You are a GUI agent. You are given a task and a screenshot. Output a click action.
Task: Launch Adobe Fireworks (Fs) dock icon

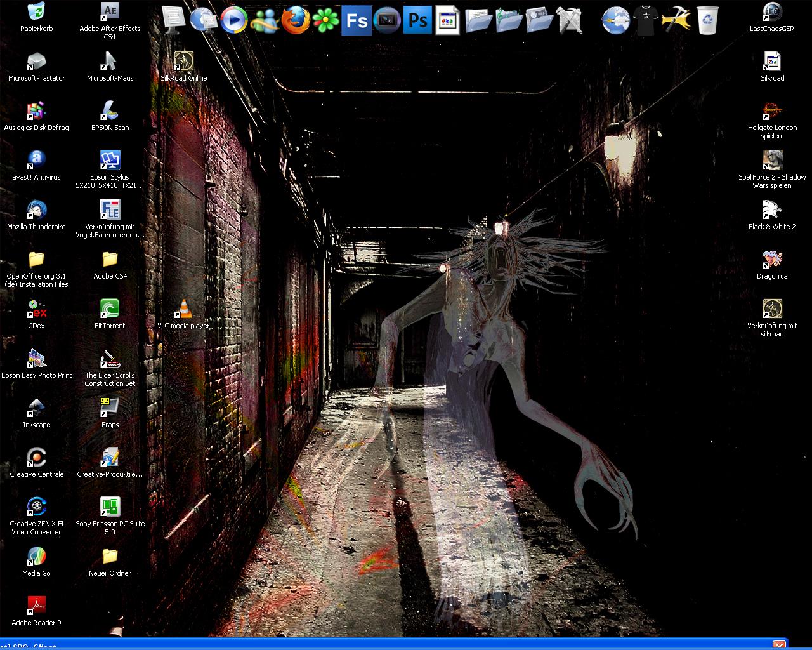point(357,20)
